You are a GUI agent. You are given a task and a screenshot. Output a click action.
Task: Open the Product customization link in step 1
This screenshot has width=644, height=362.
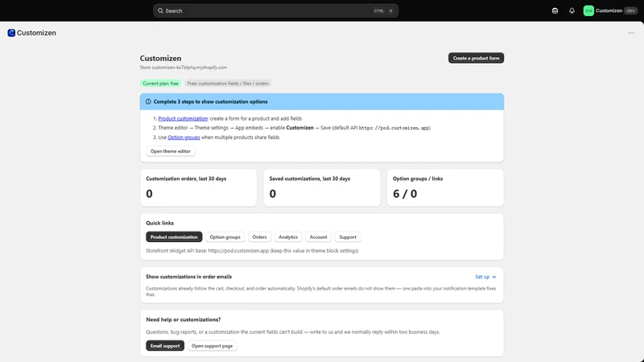183,118
